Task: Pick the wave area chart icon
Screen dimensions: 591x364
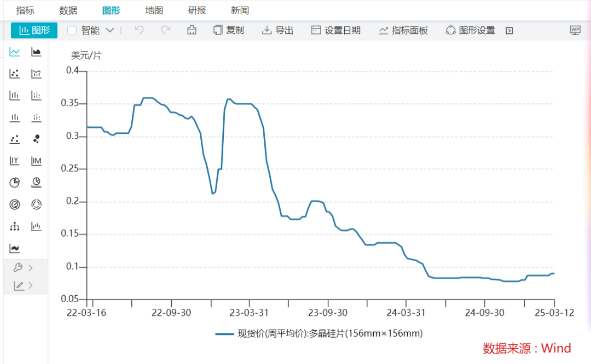Action: (x=15, y=249)
